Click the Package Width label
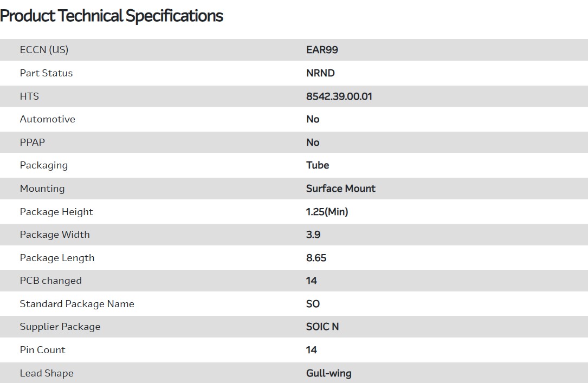 pos(55,235)
